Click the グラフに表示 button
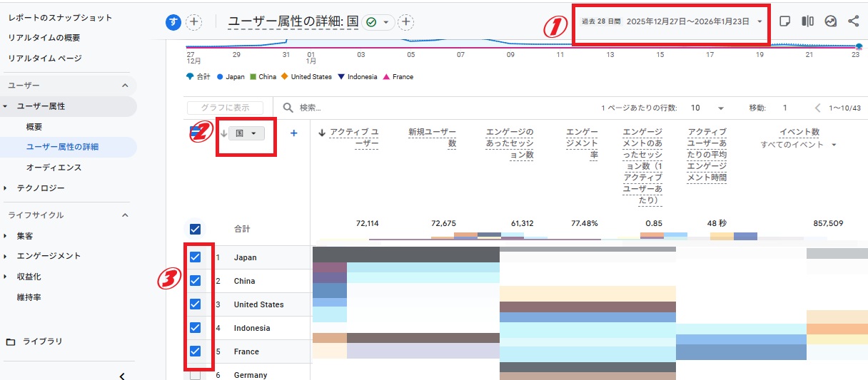The image size is (868, 380). click(226, 108)
